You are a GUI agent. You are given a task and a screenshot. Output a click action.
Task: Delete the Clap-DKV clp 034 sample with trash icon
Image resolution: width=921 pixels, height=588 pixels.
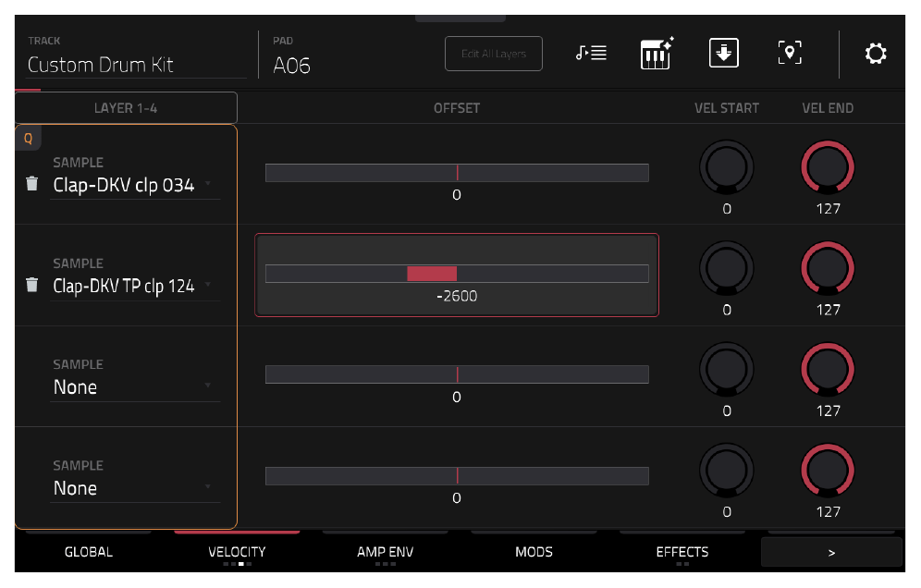coord(32,184)
